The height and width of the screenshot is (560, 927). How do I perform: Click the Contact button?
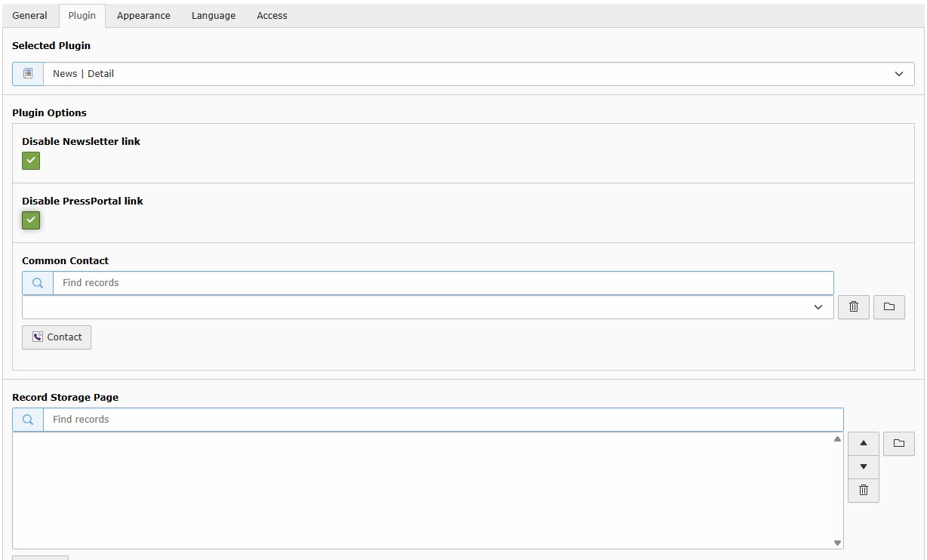tap(57, 337)
